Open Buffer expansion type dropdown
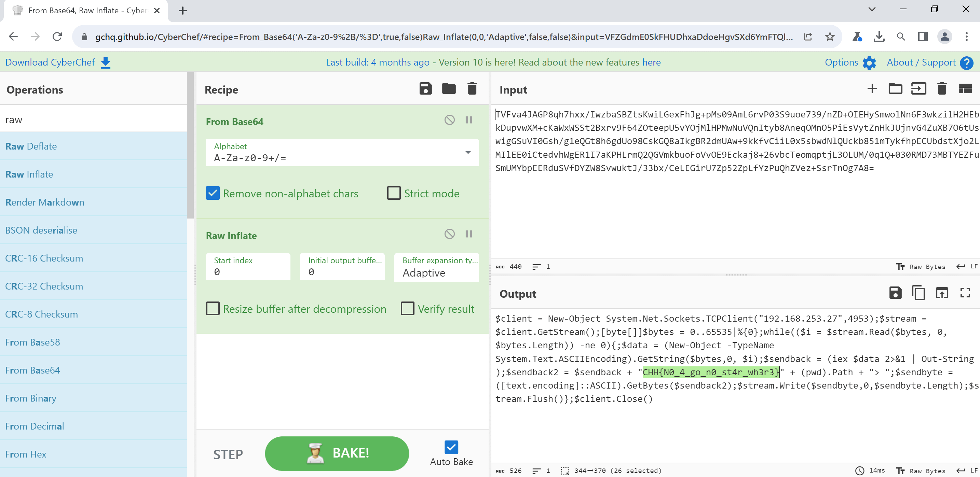Viewport: 980px width, 477px height. pyautogui.click(x=436, y=267)
